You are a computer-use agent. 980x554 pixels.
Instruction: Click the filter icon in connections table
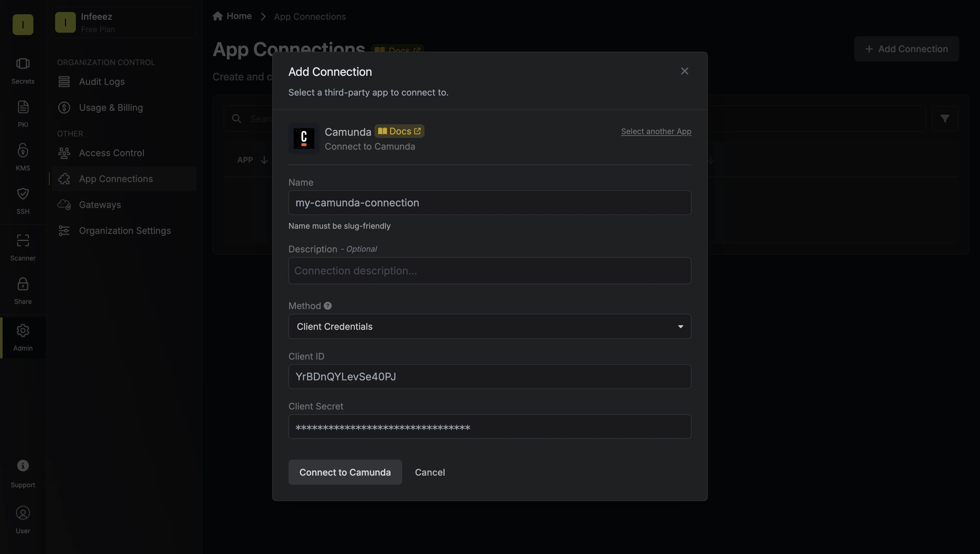945,118
